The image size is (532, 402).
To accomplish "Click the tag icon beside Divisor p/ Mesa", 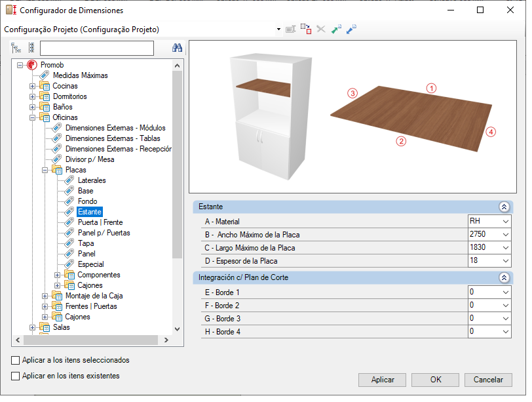I will click(x=56, y=159).
